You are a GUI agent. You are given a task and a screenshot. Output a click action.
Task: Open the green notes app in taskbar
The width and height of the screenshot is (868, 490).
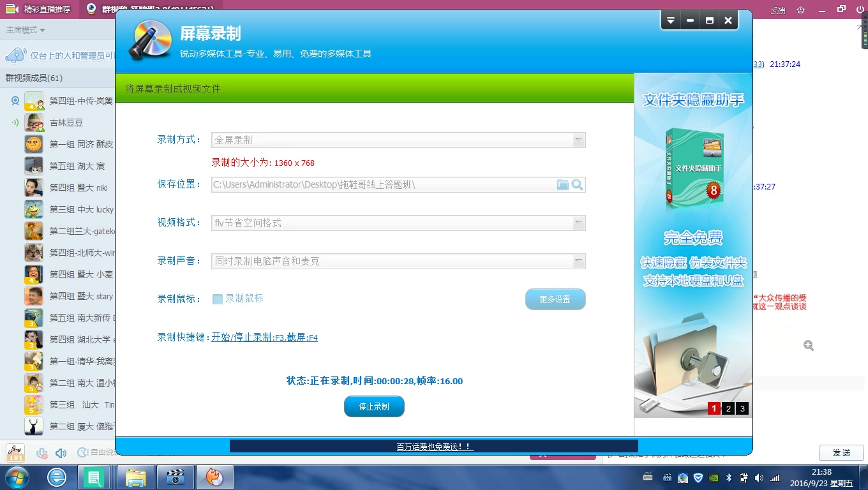tap(95, 477)
